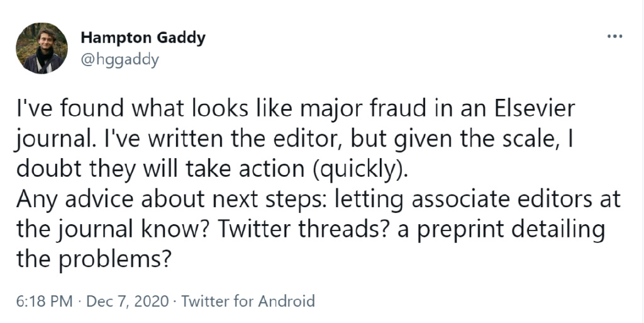The image size is (644, 323).
Task: Open the three-dot more options menu
Action: 614,37
